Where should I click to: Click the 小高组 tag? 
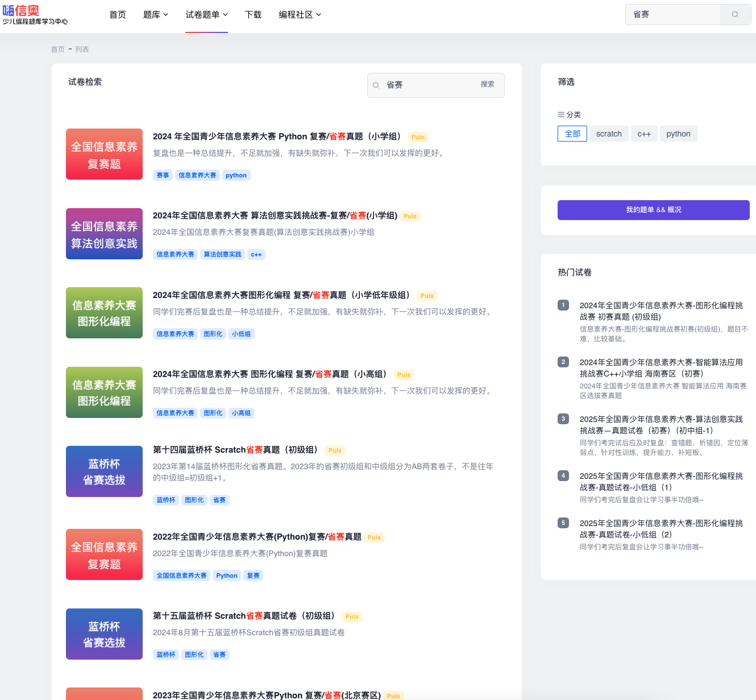pyautogui.click(x=241, y=413)
